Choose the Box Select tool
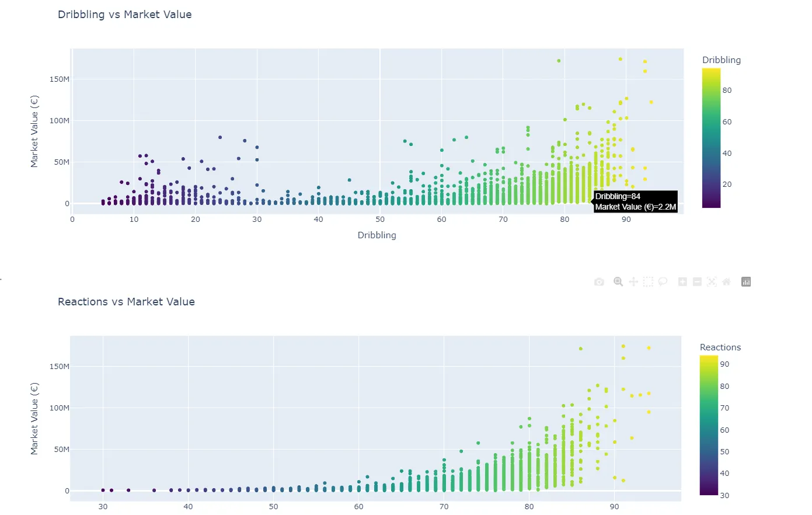This screenshot has width=812, height=515. click(x=648, y=282)
